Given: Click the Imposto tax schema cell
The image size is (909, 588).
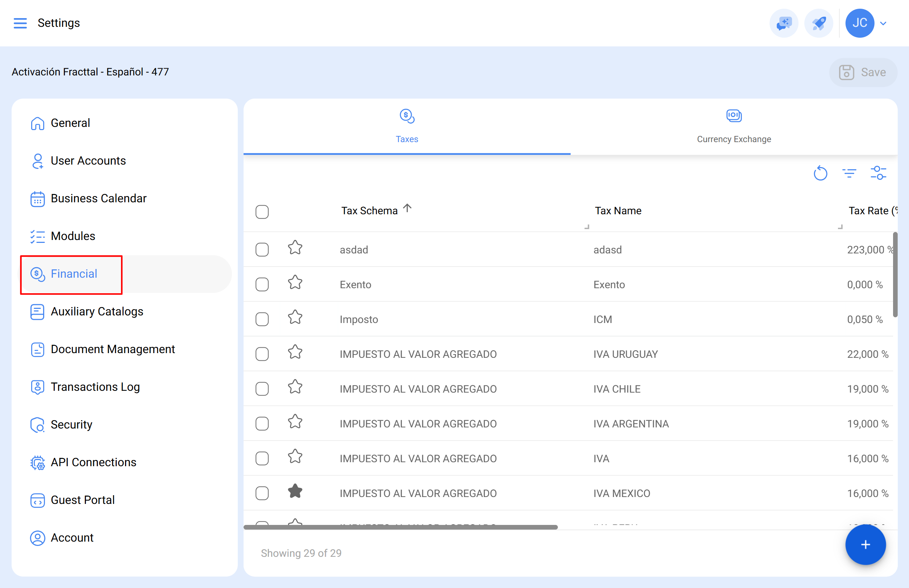Looking at the screenshot, I should (359, 319).
